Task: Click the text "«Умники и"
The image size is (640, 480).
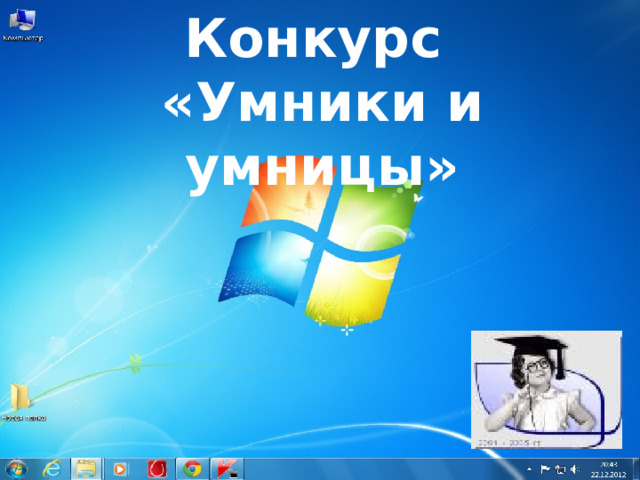Action: pos(322,102)
